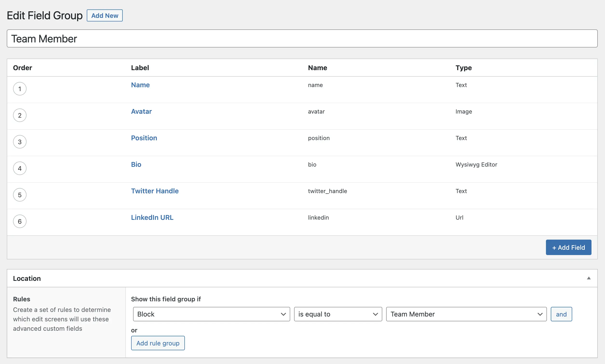Screen dimensions: 605x364
Task: Open the Avatar field label link
Action: tap(141, 111)
